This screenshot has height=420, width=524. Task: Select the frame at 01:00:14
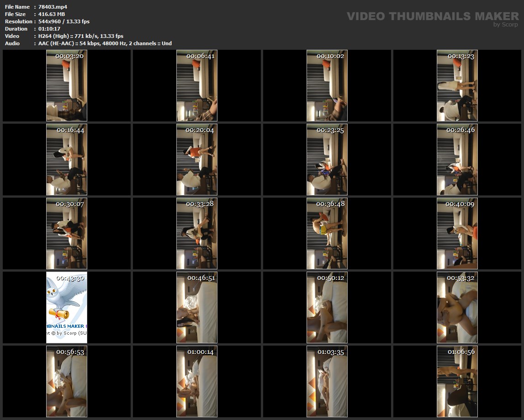[197, 381]
